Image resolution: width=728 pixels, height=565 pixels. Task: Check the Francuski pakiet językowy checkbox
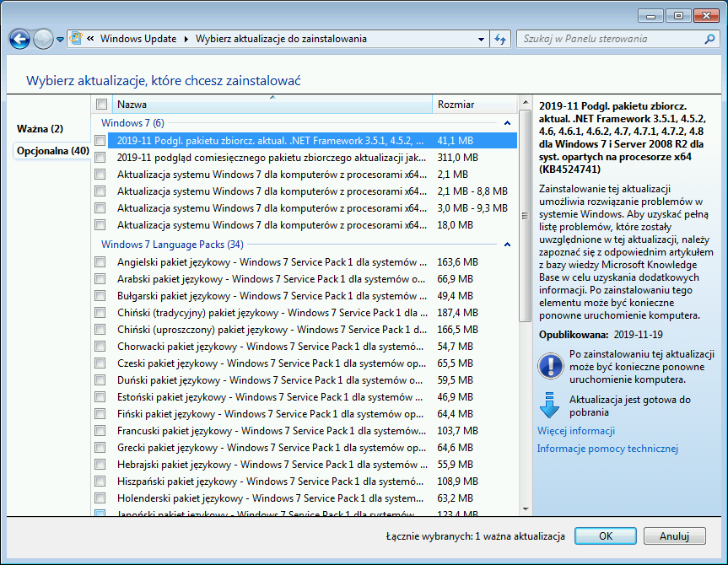100,430
